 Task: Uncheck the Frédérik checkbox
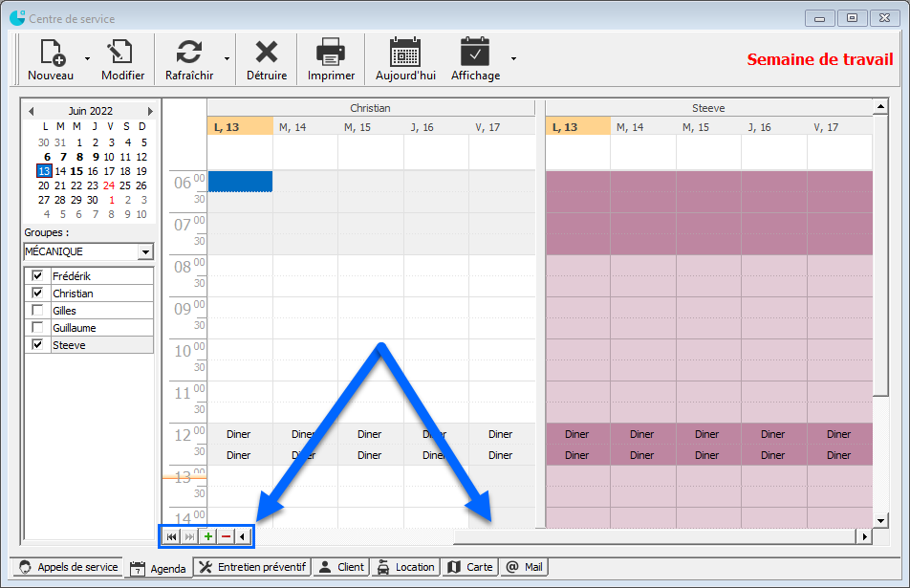pyautogui.click(x=37, y=276)
